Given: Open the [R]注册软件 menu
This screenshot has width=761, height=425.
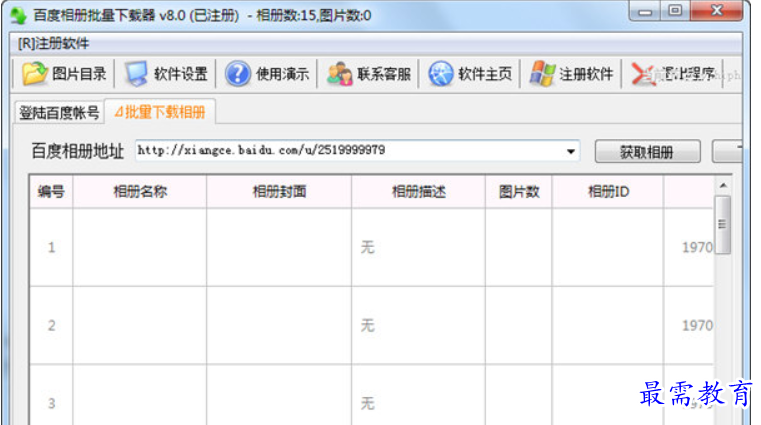Looking at the screenshot, I should pyautogui.click(x=53, y=44).
